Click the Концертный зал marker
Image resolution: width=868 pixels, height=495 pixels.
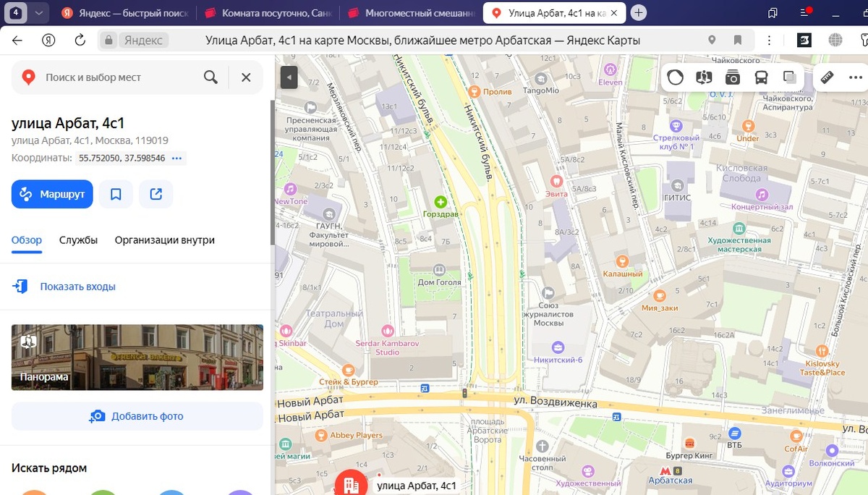(761, 194)
